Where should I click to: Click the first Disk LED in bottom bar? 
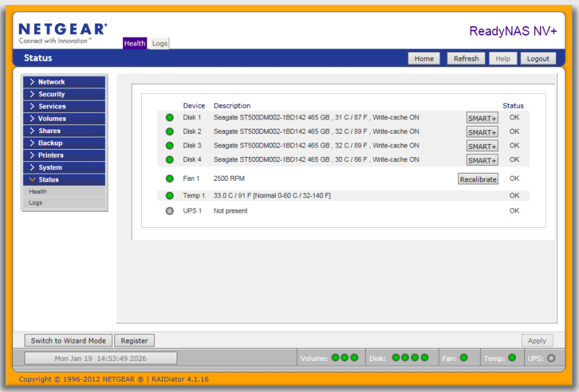tap(395, 358)
